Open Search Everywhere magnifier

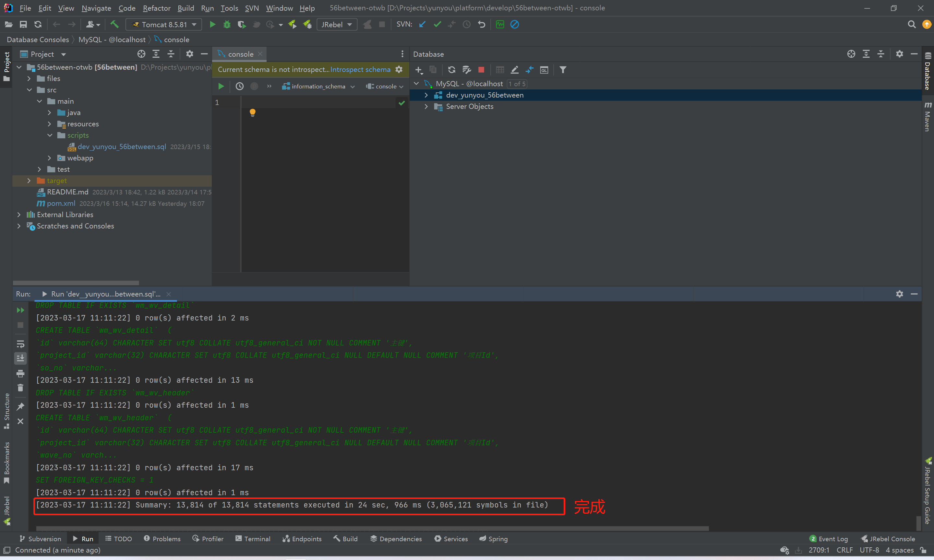point(912,25)
